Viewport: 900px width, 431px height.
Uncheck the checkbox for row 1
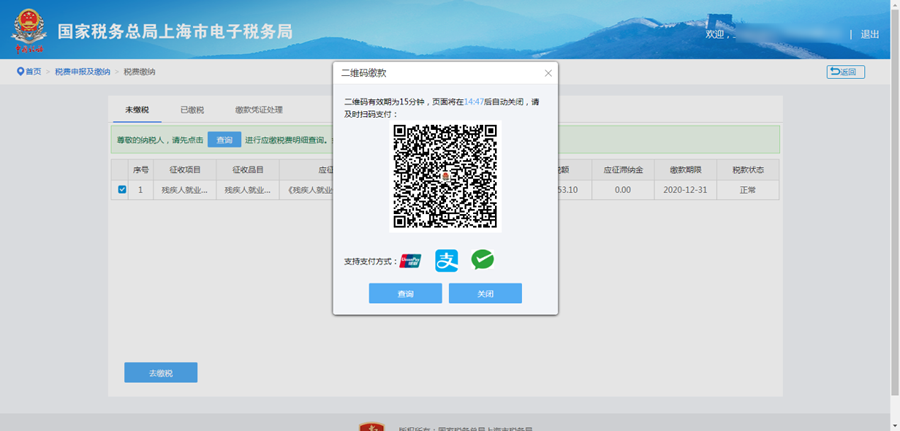click(x=122, y=189)
